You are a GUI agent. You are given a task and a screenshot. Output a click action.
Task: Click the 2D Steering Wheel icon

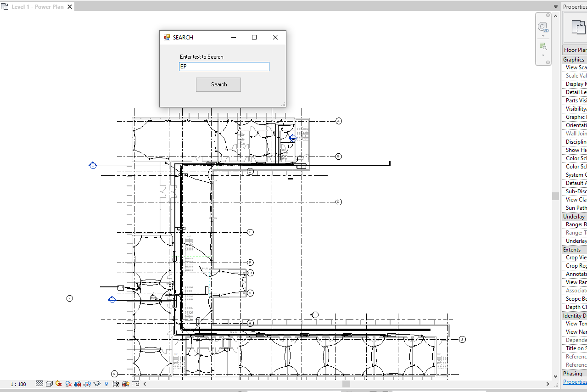[543, 27]
